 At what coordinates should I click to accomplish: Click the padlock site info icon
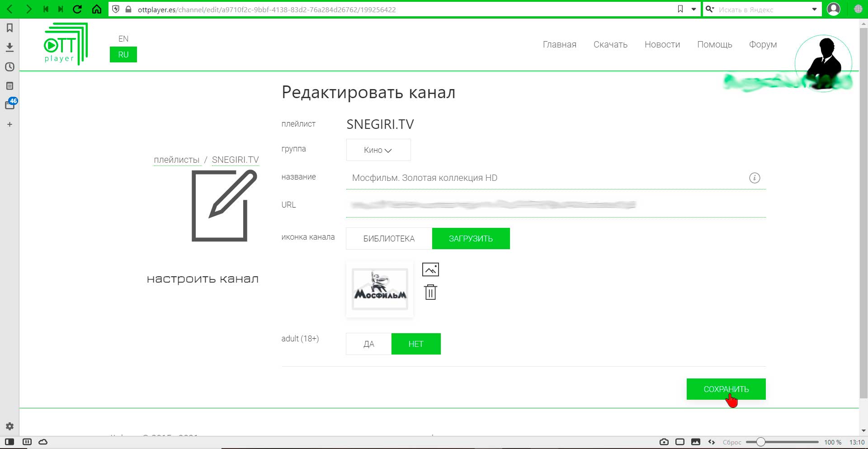[128, 9]
